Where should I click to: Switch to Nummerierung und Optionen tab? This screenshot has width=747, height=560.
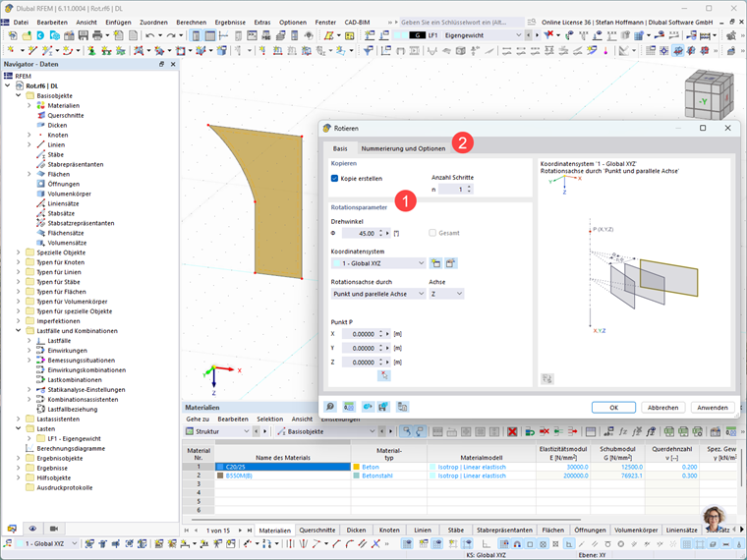pyautogui.click(x=403, y=148)
